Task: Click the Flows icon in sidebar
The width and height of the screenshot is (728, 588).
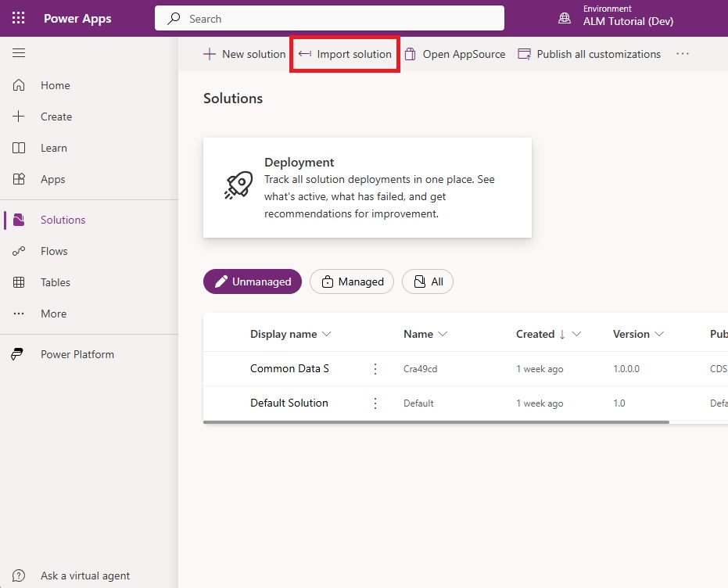Action: pos(19,251)
